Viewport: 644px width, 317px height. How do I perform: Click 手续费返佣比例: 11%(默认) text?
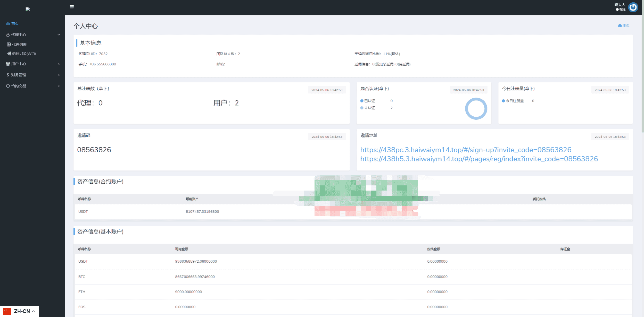[377, 54]
